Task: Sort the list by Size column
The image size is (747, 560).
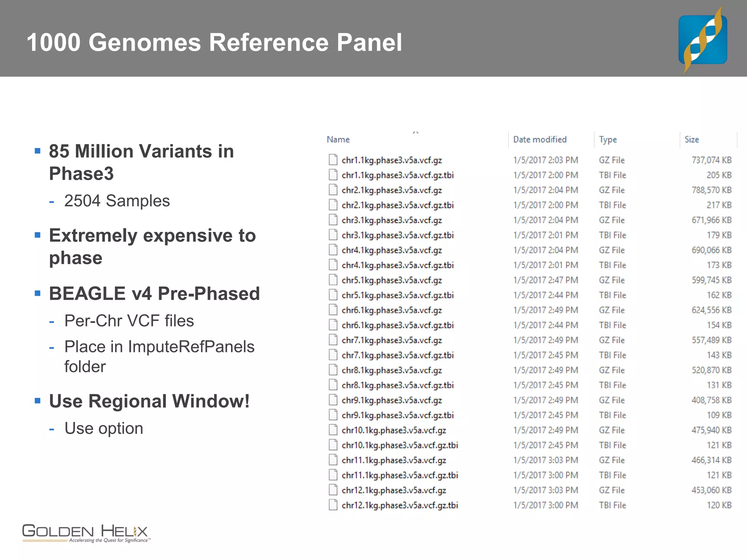Action: [x=692, y=140]
